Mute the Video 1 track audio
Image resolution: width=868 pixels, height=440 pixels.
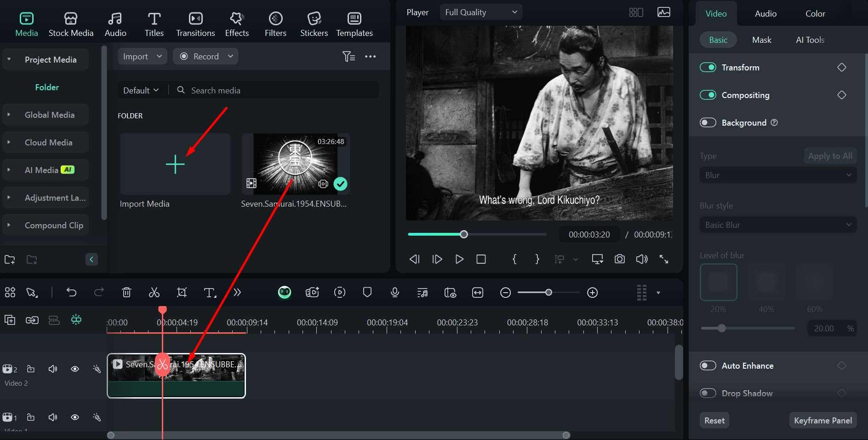pyautogui.click(x=53, y=417)
